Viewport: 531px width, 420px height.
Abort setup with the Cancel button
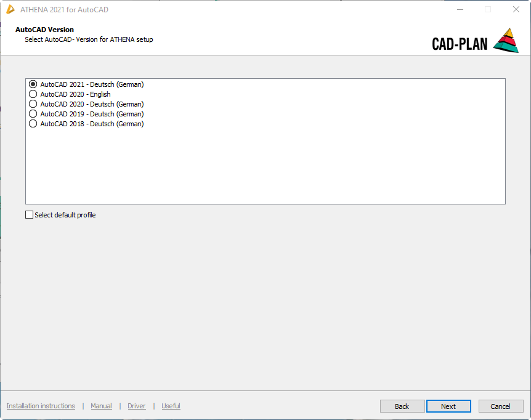click(x=500, y=406)
